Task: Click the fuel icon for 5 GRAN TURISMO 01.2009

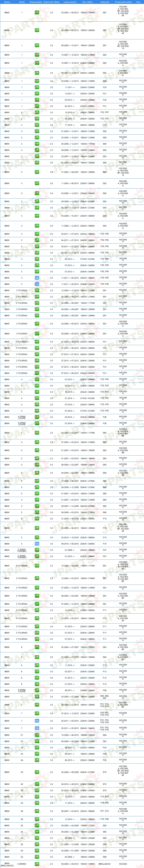Action: 37,550
